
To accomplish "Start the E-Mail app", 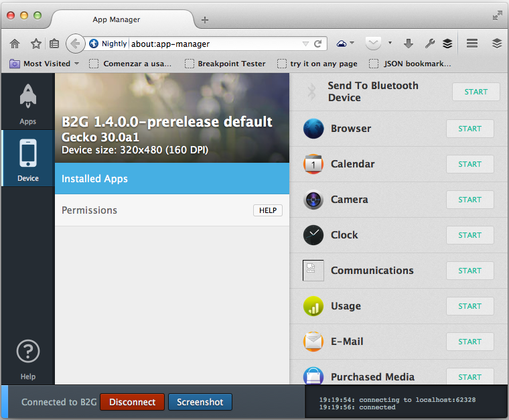I will (x=470, y=342).
